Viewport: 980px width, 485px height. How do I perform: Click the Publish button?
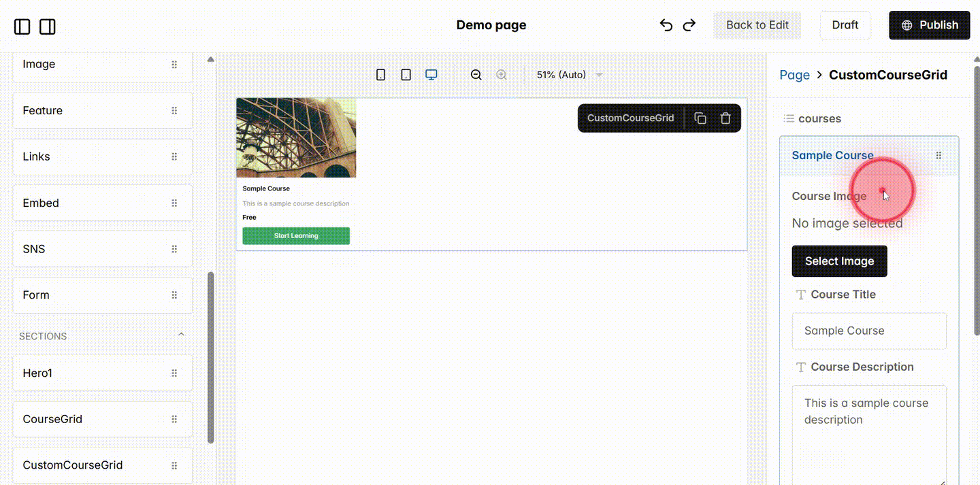click(x=929, y=24)
